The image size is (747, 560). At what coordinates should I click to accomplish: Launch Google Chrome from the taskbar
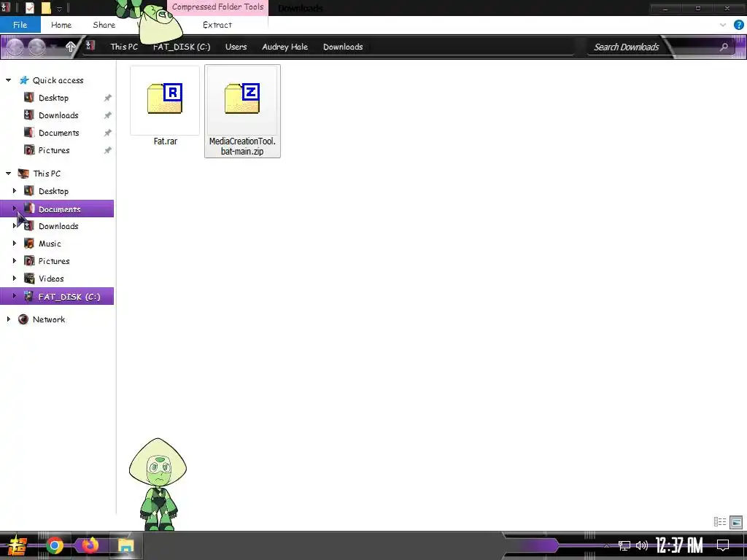point(54,545)
